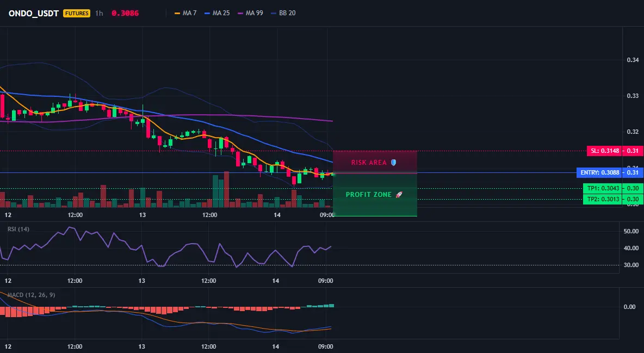This screenshot has height=353, width=644.
Task: Select the yellow FUTURES badge
Action: coord(77,13)
